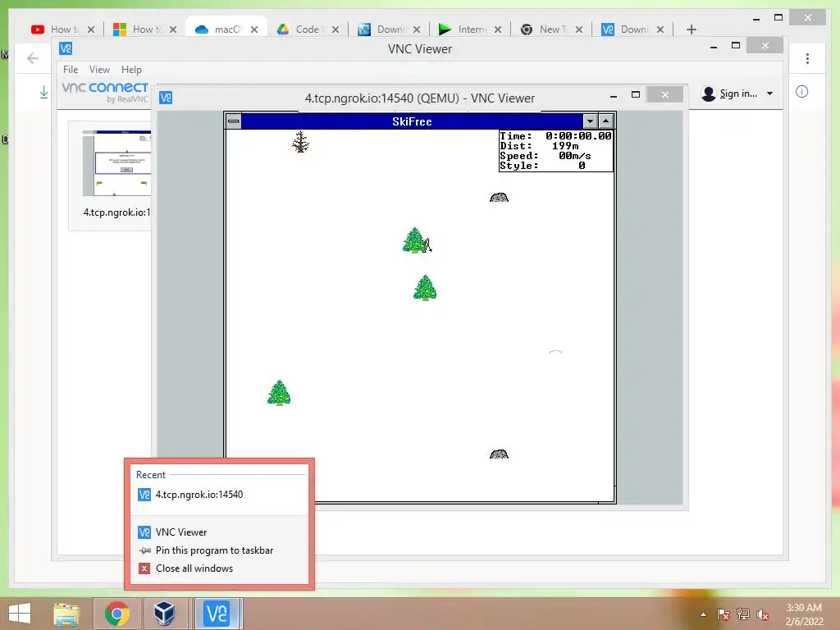Show hidden tray icons arrow
Screen dimensions: 840x630
[703, 614]
